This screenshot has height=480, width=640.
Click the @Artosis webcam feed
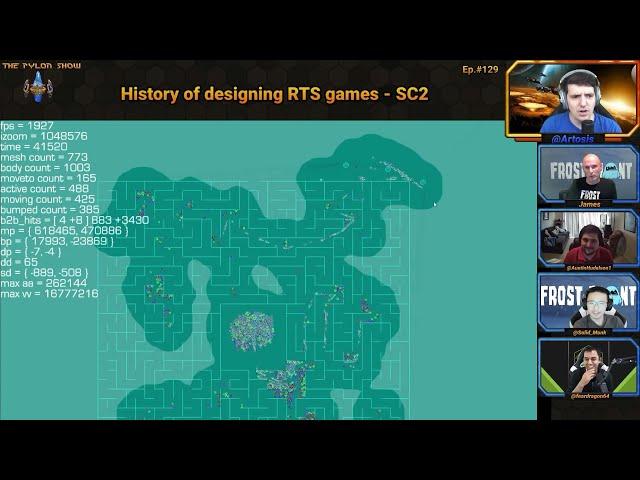(x=572, y=99)
